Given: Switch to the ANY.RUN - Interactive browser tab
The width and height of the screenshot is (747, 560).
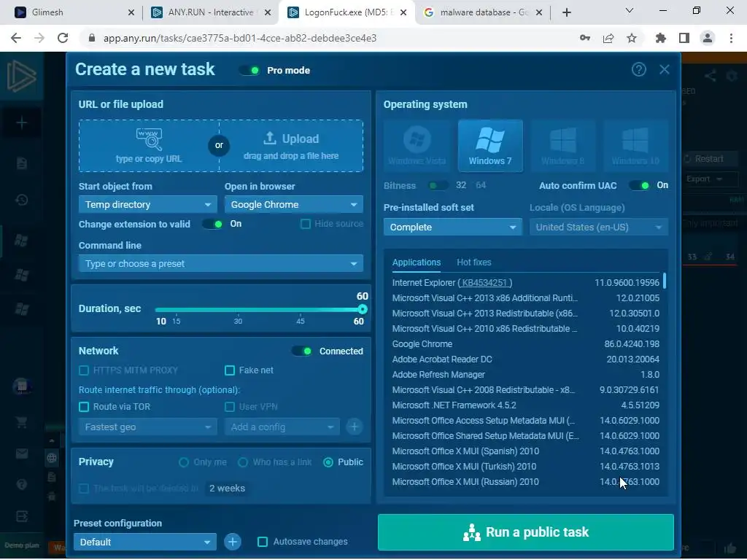Looking at the screenshot, I should click(x=211, y=12).
